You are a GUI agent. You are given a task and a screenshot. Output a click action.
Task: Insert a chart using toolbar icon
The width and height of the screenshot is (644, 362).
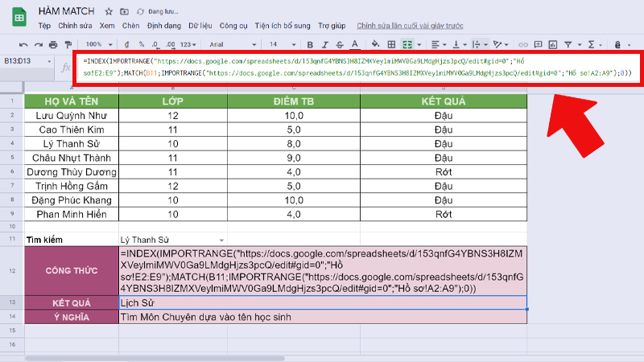point(554,44)
